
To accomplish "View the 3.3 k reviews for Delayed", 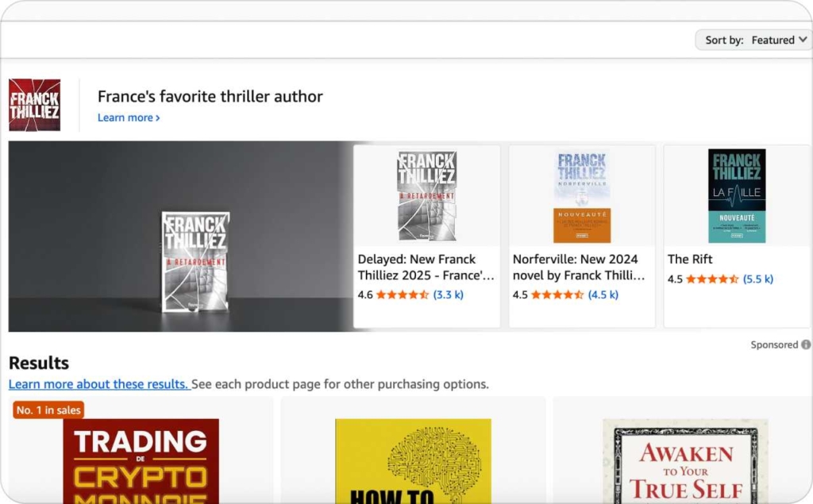I will point(448,294).
